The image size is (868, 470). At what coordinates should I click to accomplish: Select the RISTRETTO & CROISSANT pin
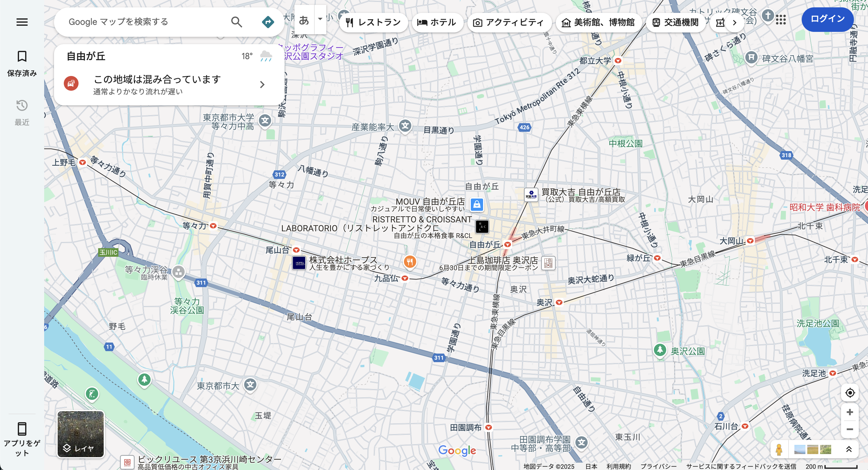click(482, 227)
